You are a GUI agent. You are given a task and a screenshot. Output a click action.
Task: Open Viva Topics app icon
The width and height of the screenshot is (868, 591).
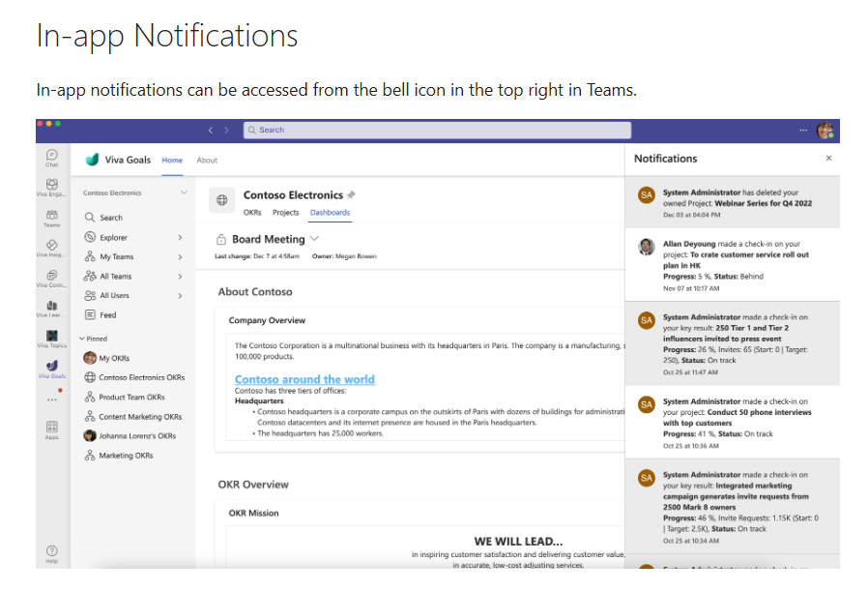click(51, 339)
